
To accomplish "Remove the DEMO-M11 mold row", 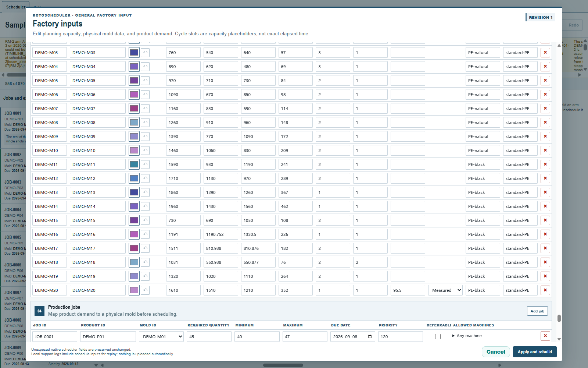I will [545, 164].
